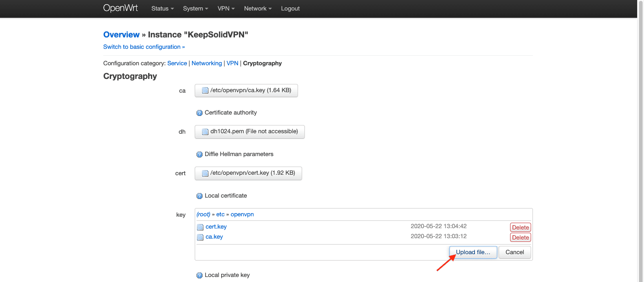Click help icon beside Local certificate

(199, 196)
